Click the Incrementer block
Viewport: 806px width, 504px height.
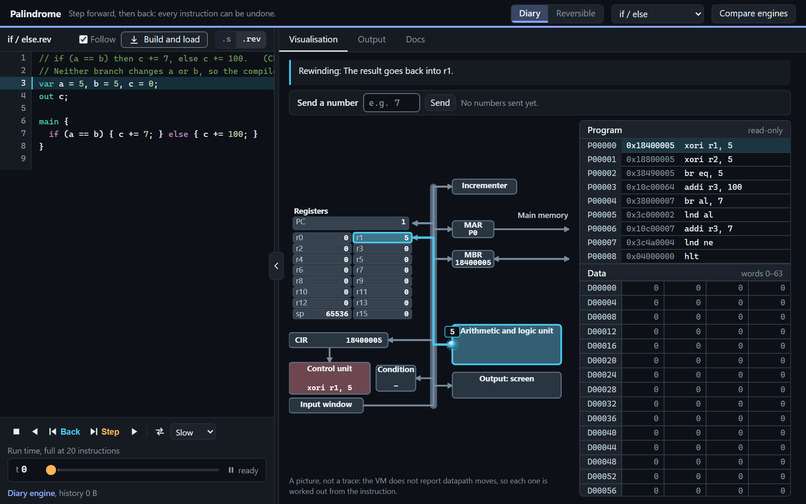[484, 186]
